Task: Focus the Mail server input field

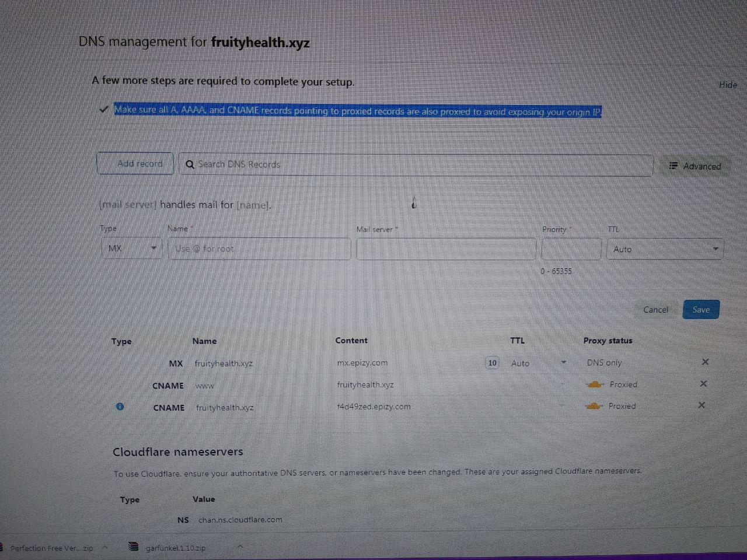Action: [x=446, y=249]
